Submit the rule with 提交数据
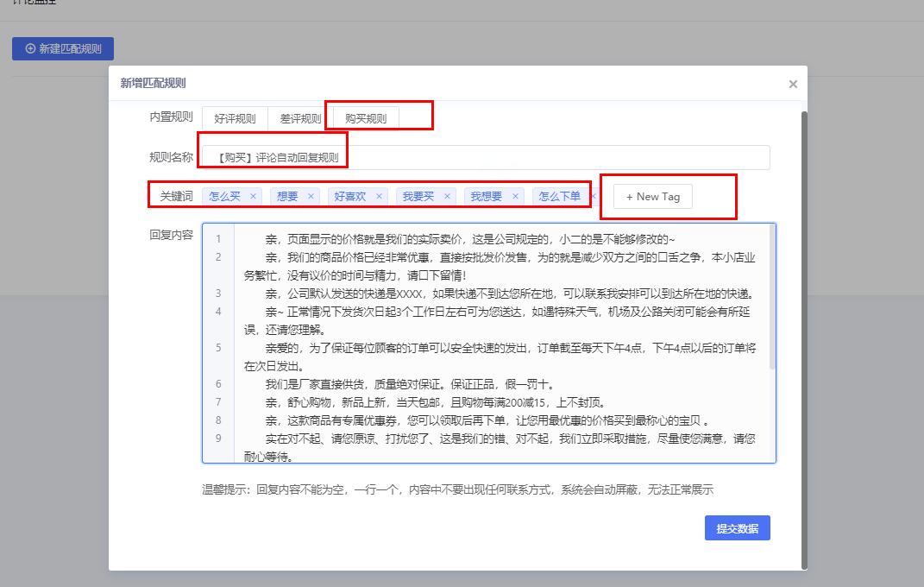Screen dimensions: 924x587 coord(738,527)
